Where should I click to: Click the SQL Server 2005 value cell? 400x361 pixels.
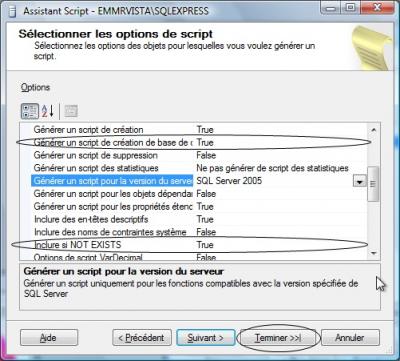(273, 181)
